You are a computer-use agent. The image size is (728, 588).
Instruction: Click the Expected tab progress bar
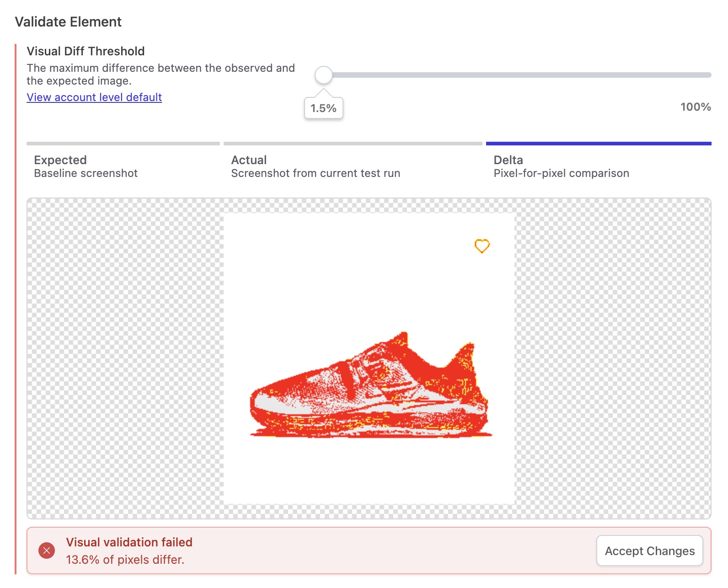click(x=123, y=143)
